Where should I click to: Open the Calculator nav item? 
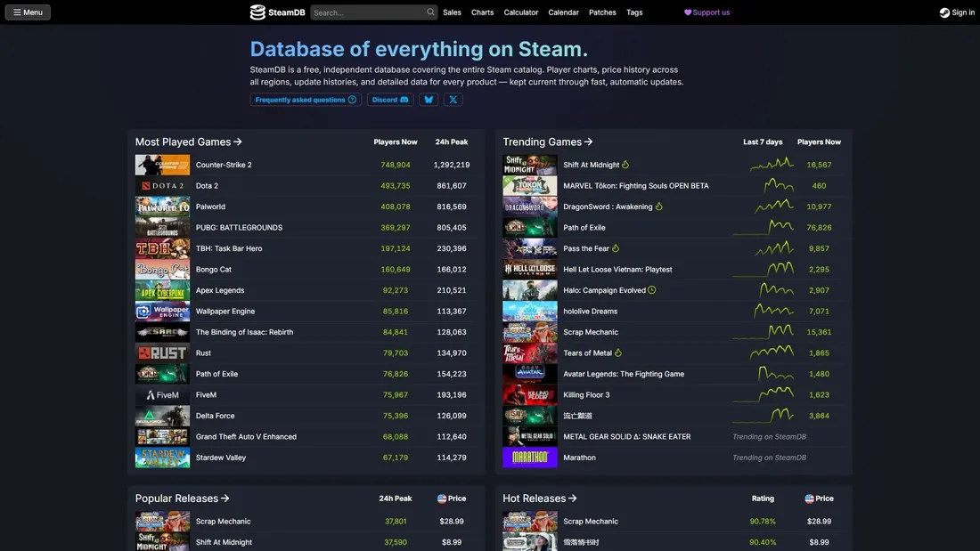tap(521, 12)
